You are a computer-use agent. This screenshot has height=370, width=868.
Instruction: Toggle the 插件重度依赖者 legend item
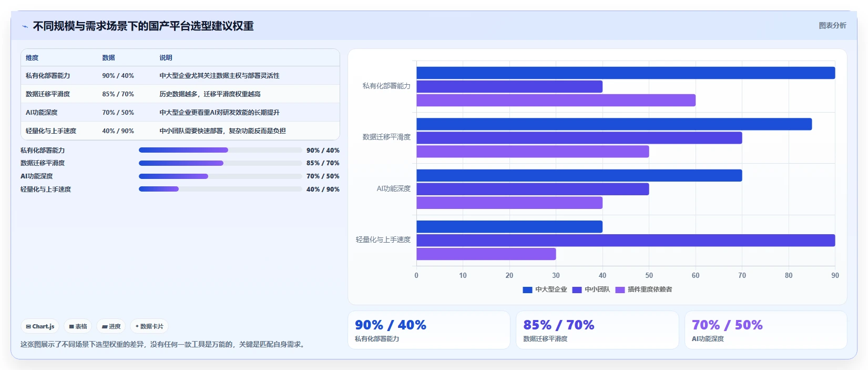(x=644, y=289)
